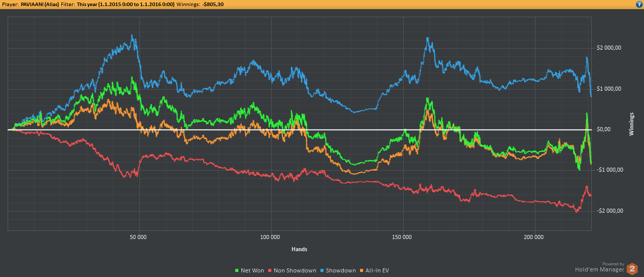This screenshot has height=277, width=644.
Task: Toggle All-In EV series in legend
Action: click(x=374, y=270)
